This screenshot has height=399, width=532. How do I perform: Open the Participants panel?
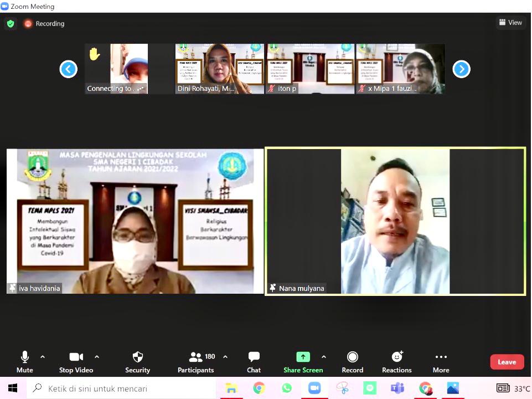[x=196, y=361]
